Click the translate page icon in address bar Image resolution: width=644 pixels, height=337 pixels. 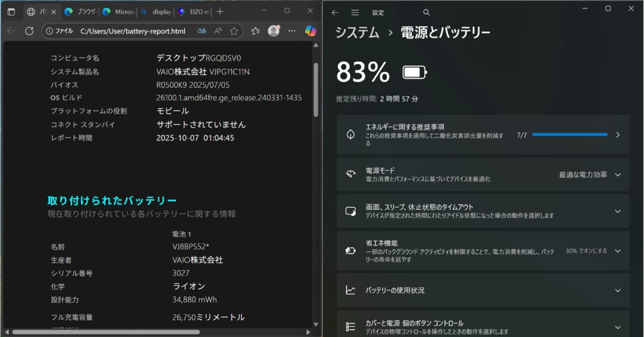click(x=202, y=31)
